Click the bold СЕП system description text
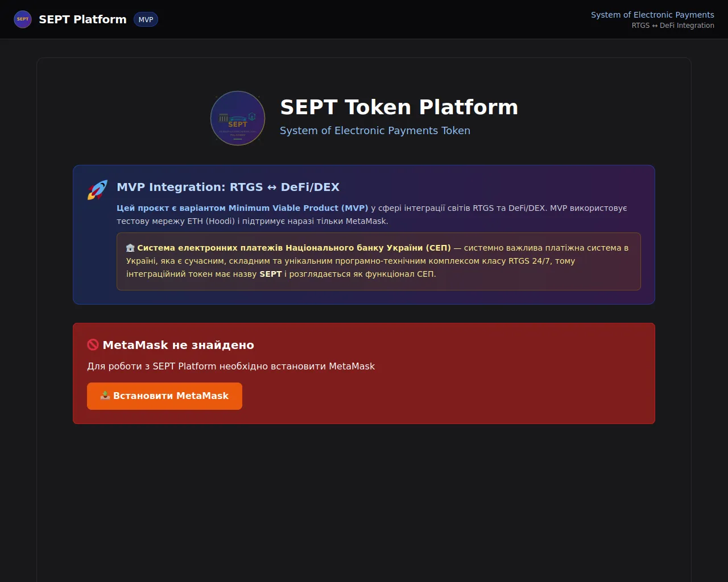This screenshot has height=582, width=728. (x=294, y=248)
